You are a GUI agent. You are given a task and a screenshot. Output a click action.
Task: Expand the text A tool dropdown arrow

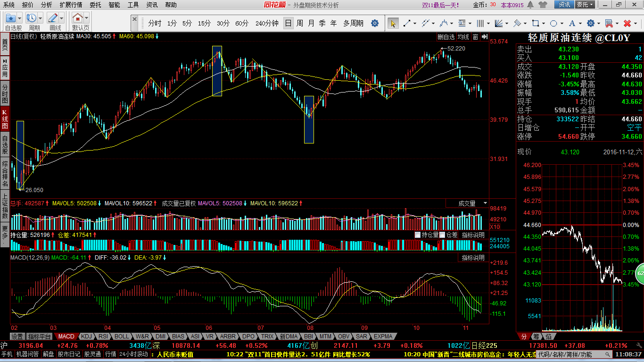coord(579,23)
